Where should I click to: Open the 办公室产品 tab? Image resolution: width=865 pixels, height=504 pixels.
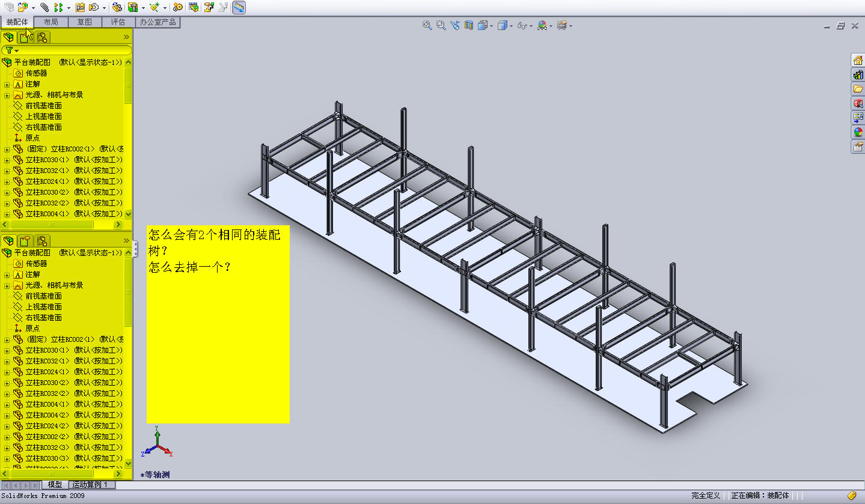coord(157,22)
